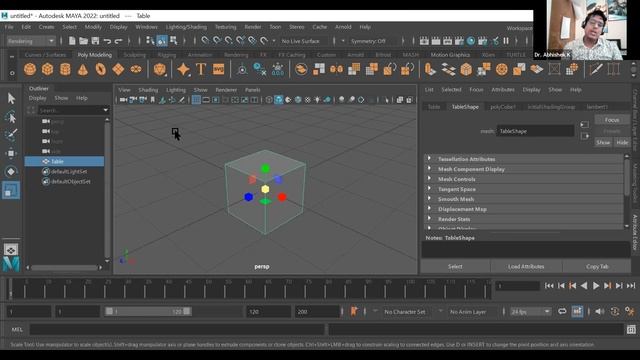Create a polygon sphere from the shelf
The image size is (640, 360).
pyautogui.click(x=30, y=69)
